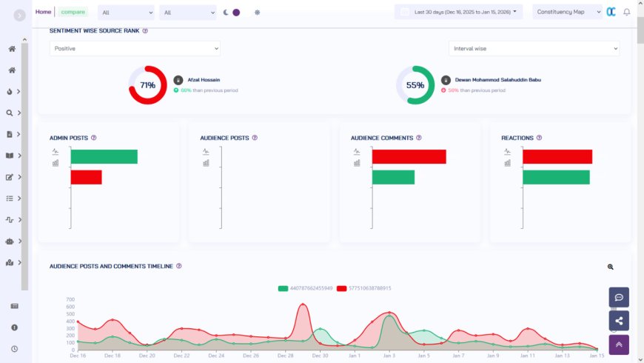
Task: Open the Positive sentiment dropdown
Action: [x=135, y=48]
